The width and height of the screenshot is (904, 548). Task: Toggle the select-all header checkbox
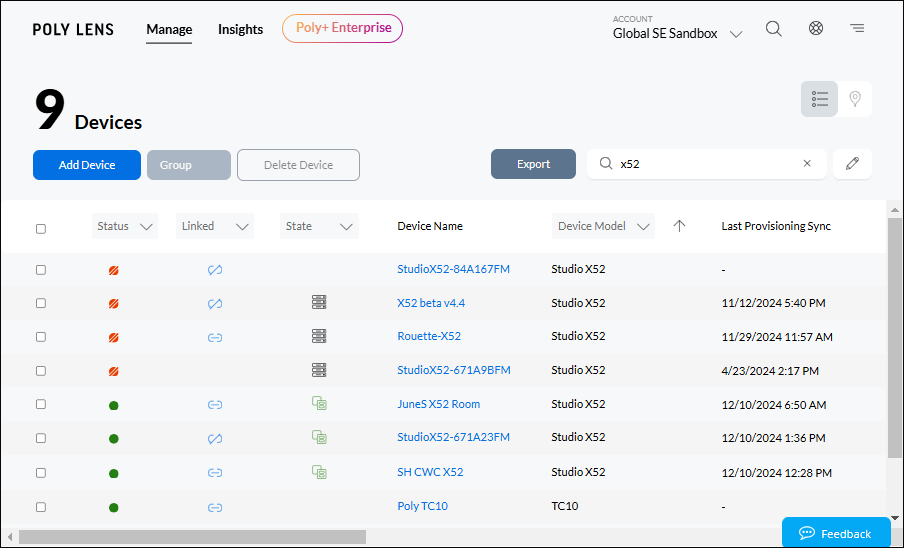click(41, 229)
